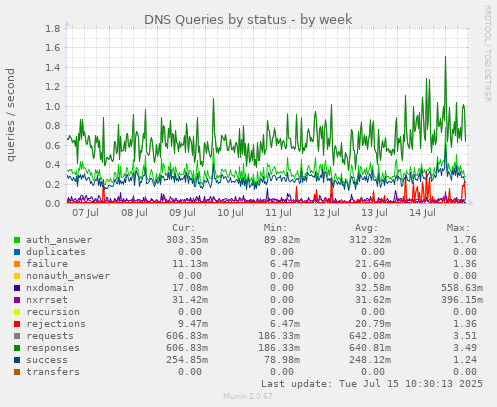Screen dimensions: 497x407
Task: Click auth_answer min value 89.82m
Action: (x=282, y=240)
